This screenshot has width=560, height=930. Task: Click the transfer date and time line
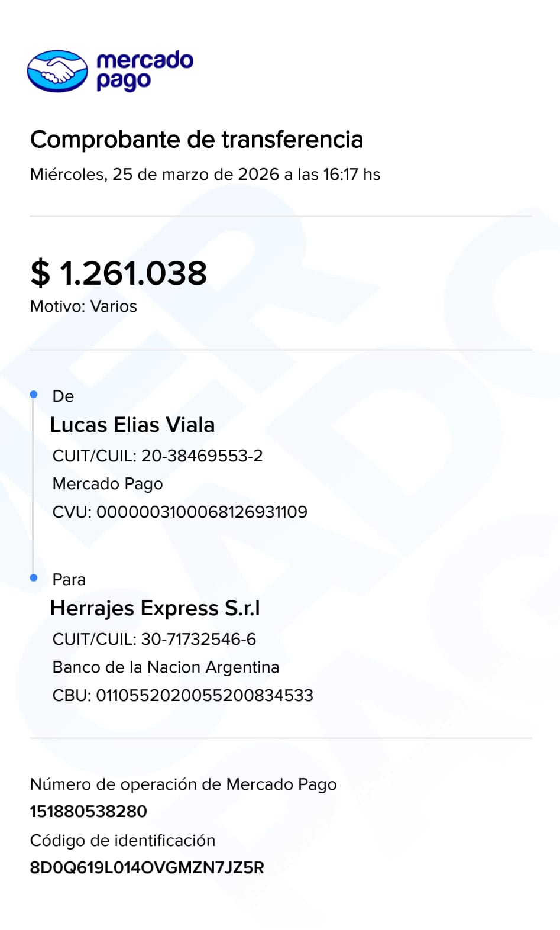tap(205, 175)
